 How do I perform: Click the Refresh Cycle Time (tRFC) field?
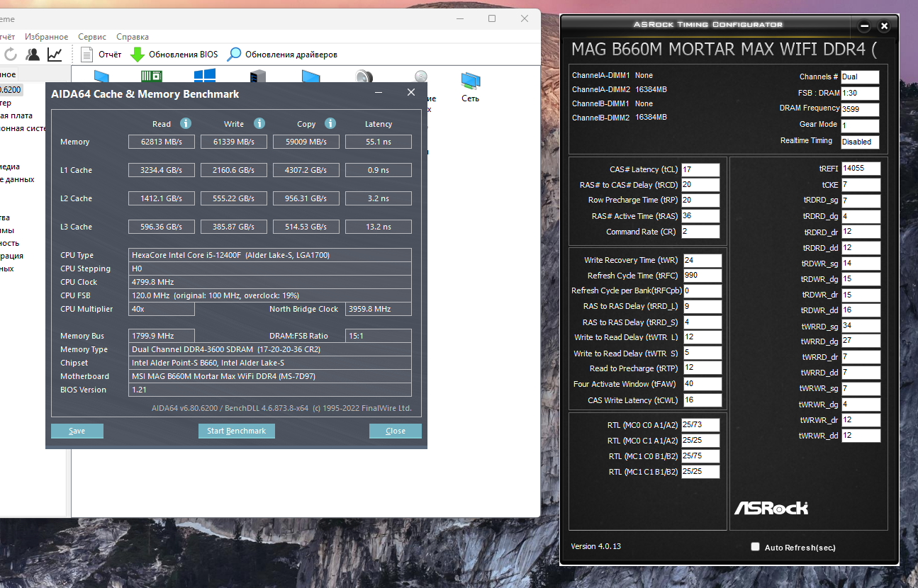[x=703, y=276]
